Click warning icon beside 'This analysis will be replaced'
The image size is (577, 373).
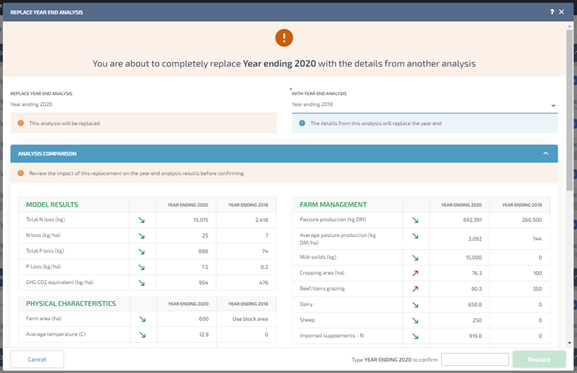[21, 123]
